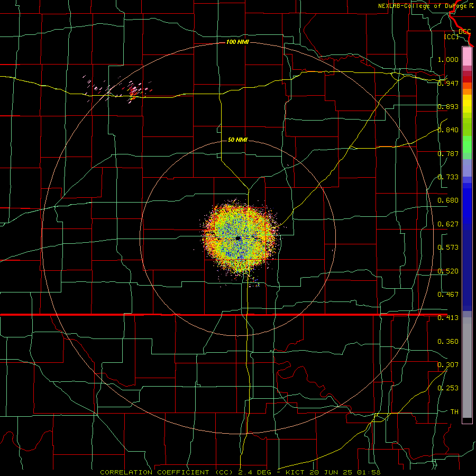Pick the bright blue segment of color bar
476x476 pixels.
[467, 206]
